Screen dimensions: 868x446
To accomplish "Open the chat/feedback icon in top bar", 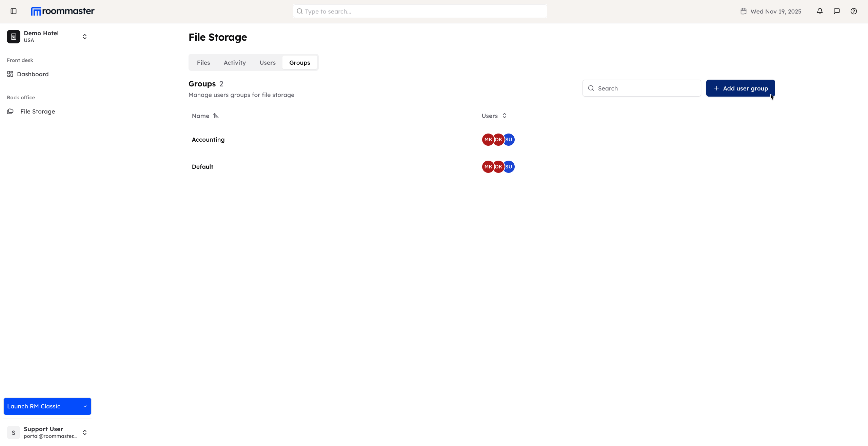I will pos(836,11).
